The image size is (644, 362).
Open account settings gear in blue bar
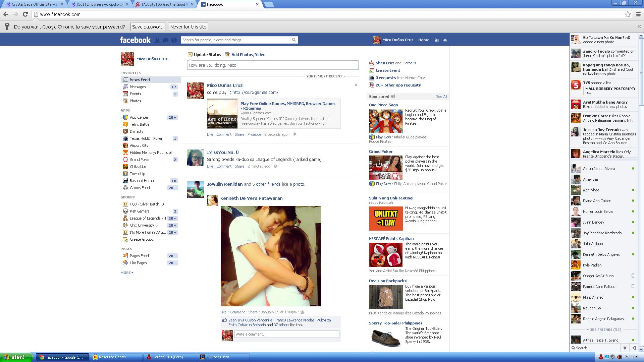point(445,40)
